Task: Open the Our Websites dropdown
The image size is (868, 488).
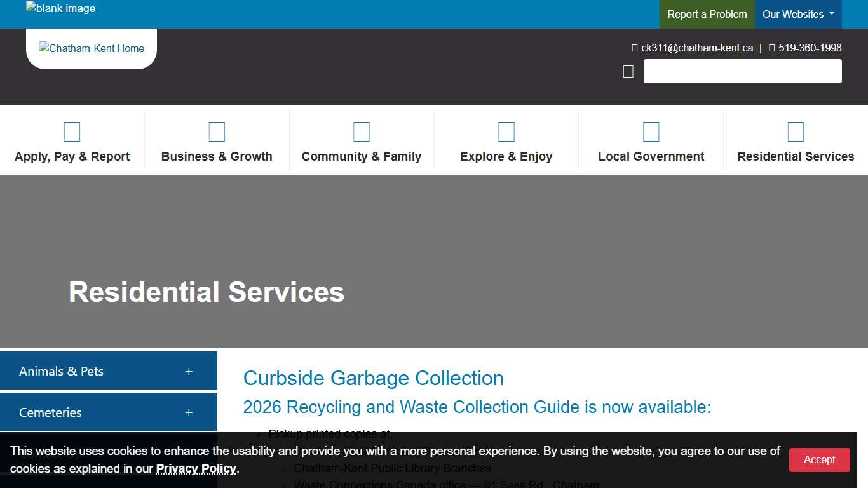Action: [x=798, y=14]
